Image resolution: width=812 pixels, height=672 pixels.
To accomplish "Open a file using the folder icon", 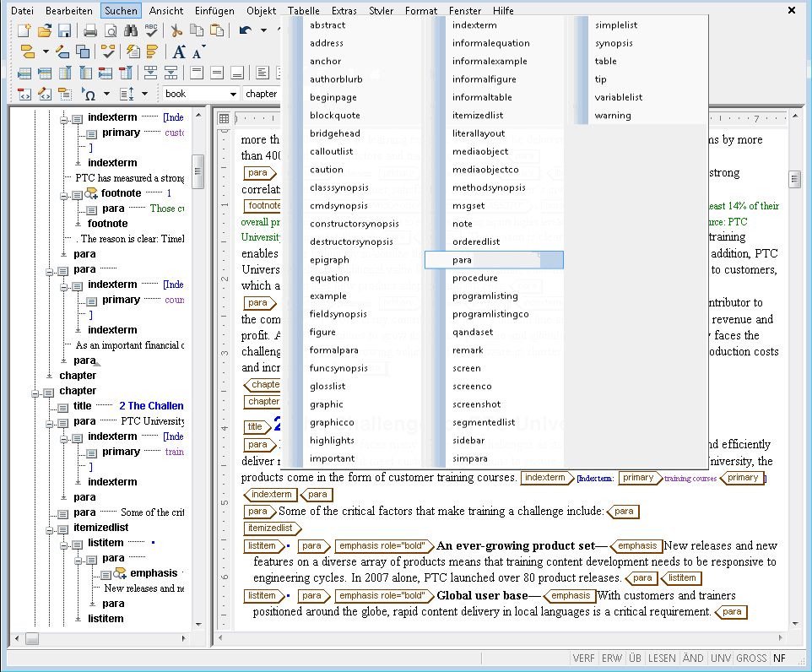I will 45,30.
